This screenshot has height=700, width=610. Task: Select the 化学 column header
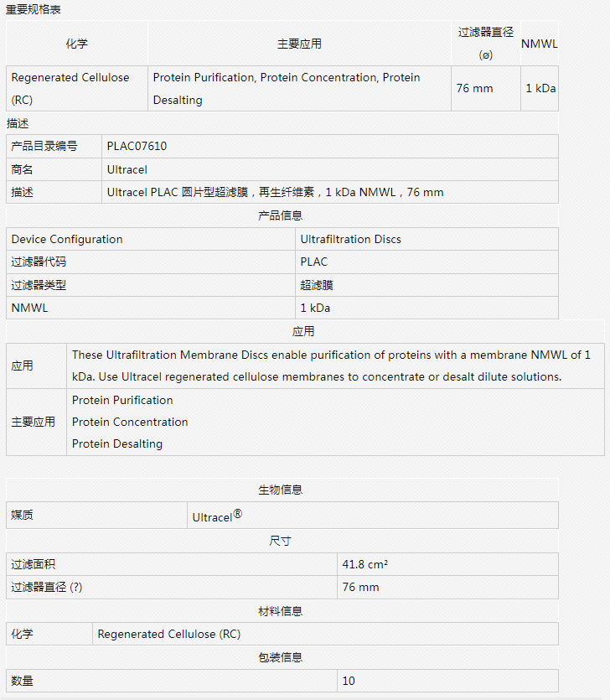(x=77, y=44)
